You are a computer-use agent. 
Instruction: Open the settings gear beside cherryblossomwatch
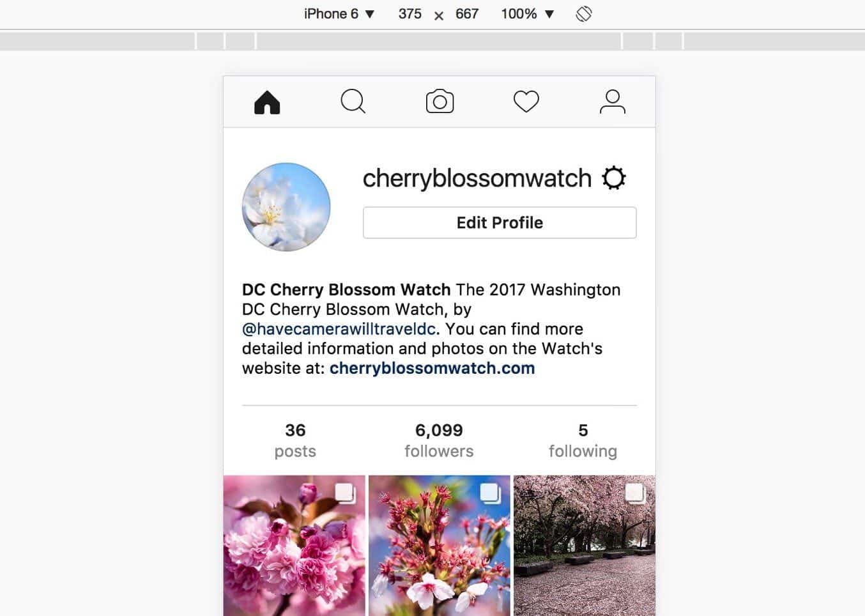(614, 178)
